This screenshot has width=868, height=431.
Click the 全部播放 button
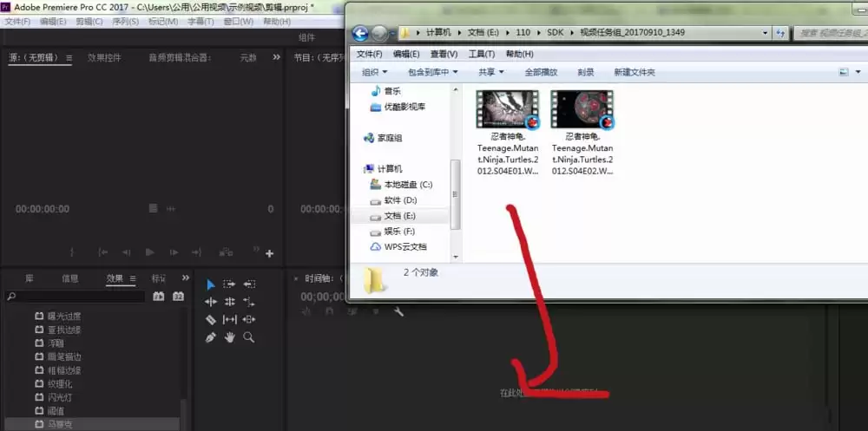(541, 72)
